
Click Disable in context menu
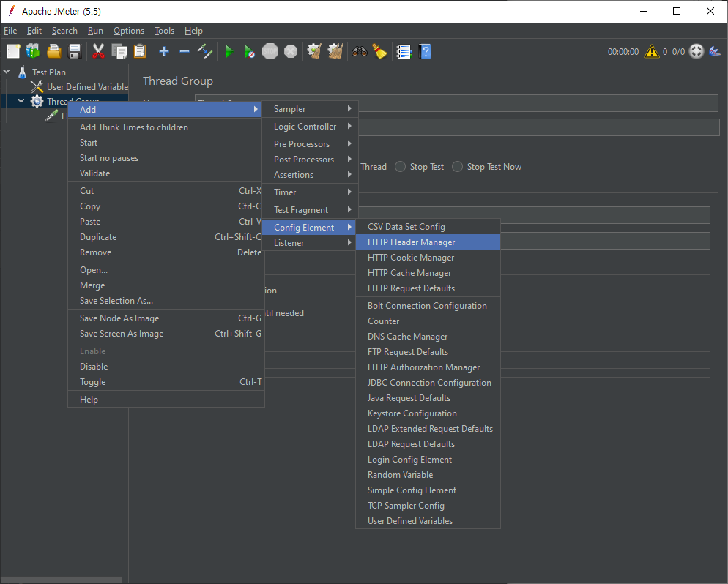(166, 367)
